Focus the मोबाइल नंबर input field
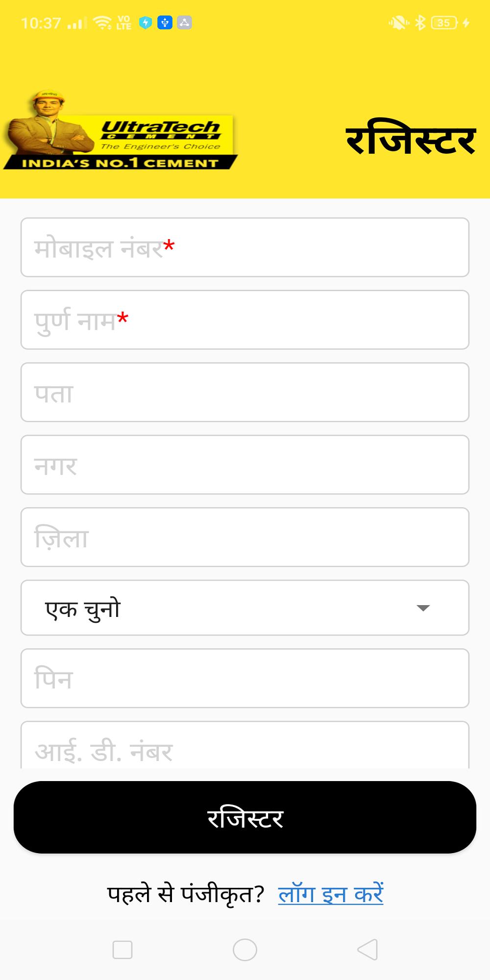Image resolution: width=490 pixels, height=980 pixels. (x=245, y=247)
